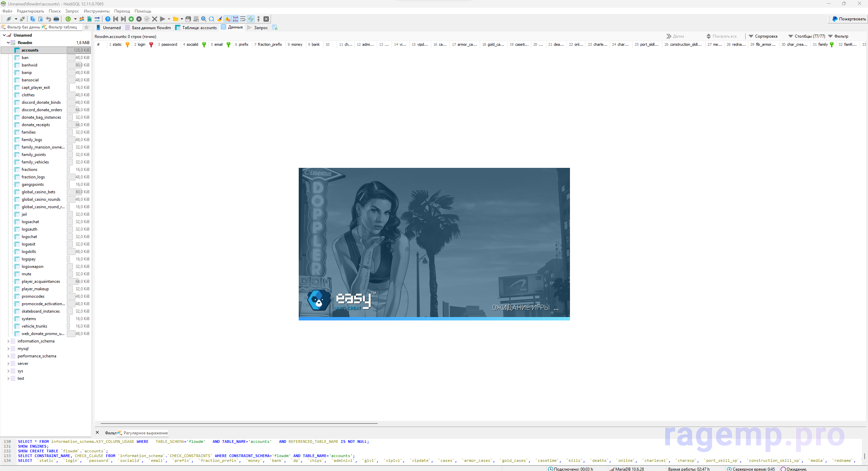Click the copy icon in toolbar
Screen dimensions: 868x471
coord(33,19)
